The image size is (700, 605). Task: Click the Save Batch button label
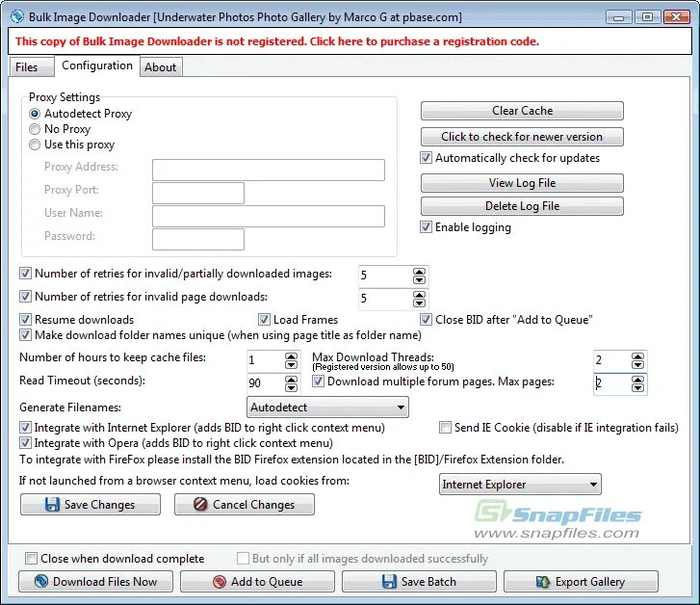(428, 581)
